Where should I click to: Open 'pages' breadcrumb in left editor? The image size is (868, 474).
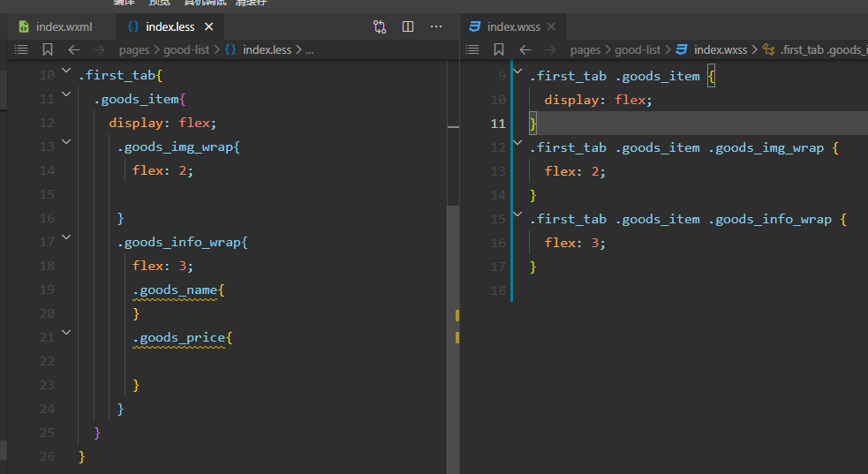pyautogui.click(x=134, y=49)
